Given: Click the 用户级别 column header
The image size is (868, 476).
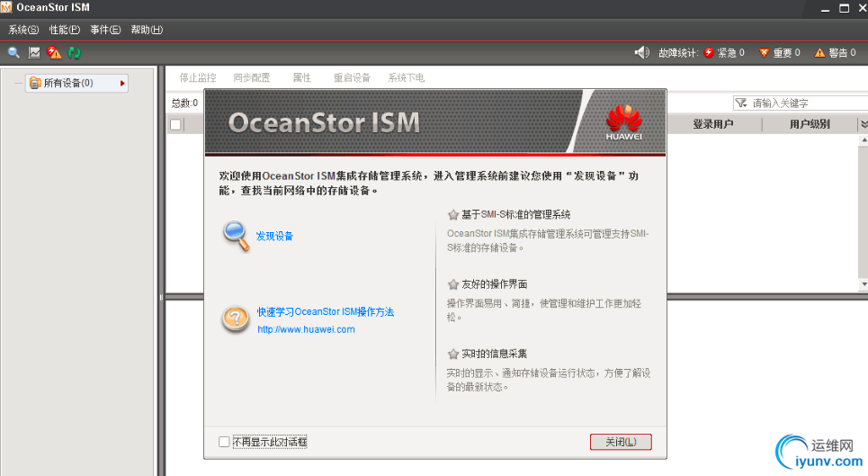Looking at the screenshot, I should tap(810, 124).
